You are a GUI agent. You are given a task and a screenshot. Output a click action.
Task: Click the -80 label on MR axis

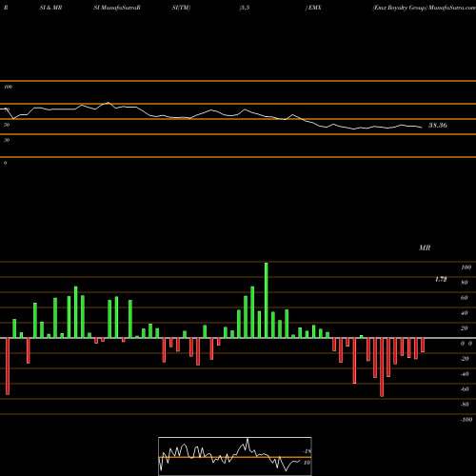(x=465, y=405)
